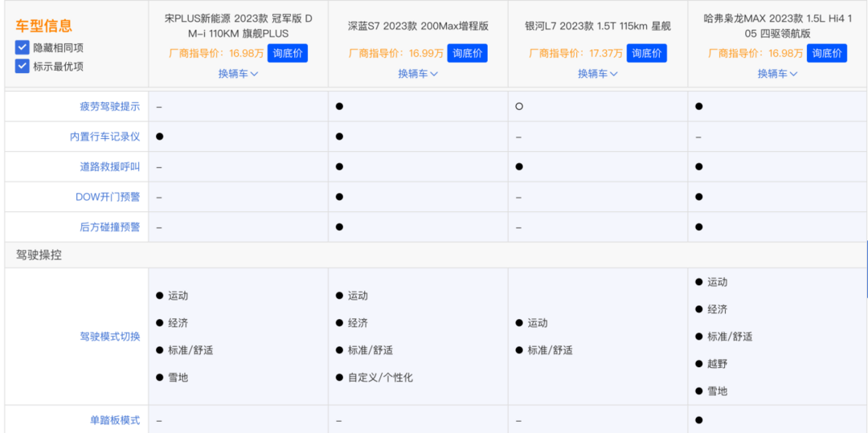This screenshot has height=433, width=868.
Task: Click the 银河L7 2023款 1.5T title
Action: [x=598, y=26]
